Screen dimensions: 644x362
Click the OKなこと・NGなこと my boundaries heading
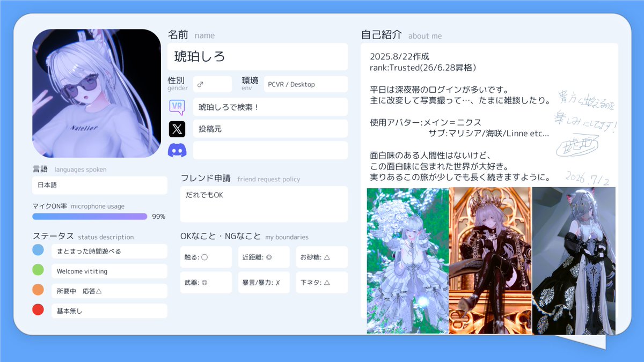pyautogui.click(x=244, y=237)
